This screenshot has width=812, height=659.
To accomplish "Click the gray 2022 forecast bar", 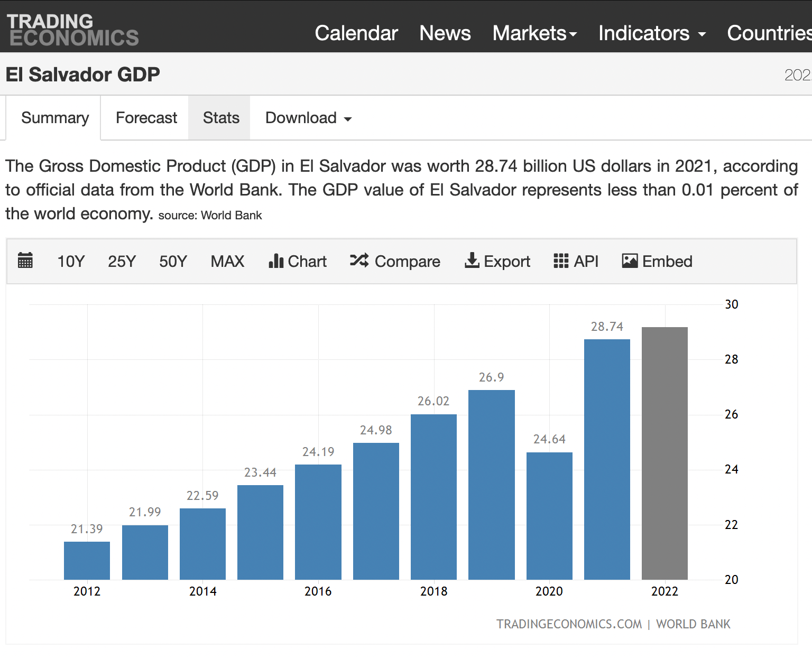I will point(665,453).
